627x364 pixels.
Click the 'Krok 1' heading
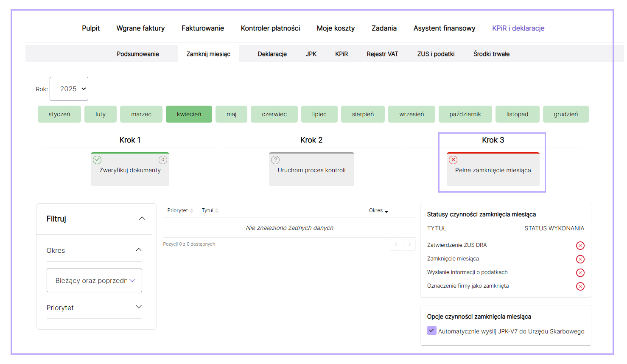130,140
